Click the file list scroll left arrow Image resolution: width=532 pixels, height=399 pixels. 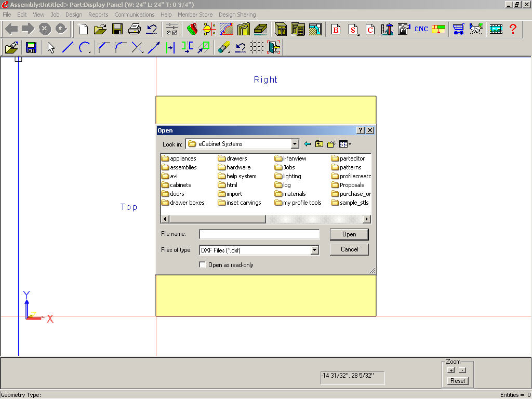165,219
